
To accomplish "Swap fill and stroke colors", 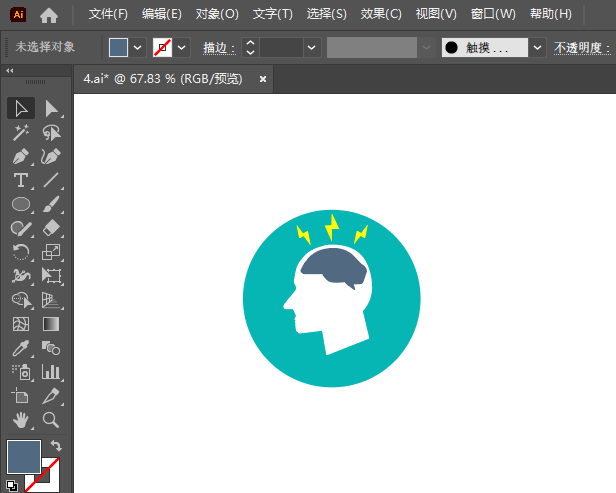I will (x=56, y=446).
